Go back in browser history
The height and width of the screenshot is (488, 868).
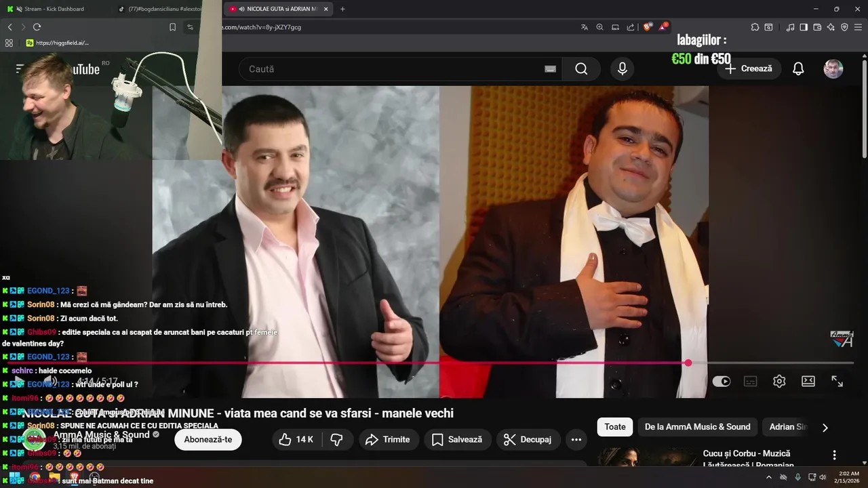(x=9, y=27)
